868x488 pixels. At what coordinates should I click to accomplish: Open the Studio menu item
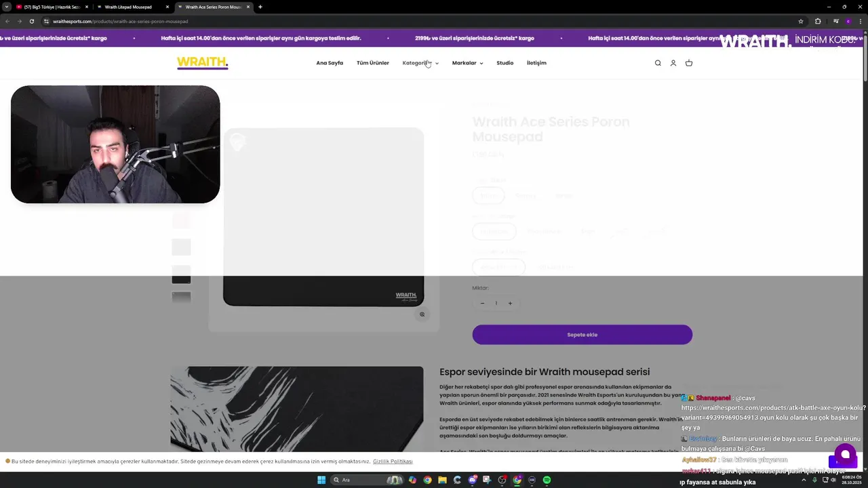(505, 63)
